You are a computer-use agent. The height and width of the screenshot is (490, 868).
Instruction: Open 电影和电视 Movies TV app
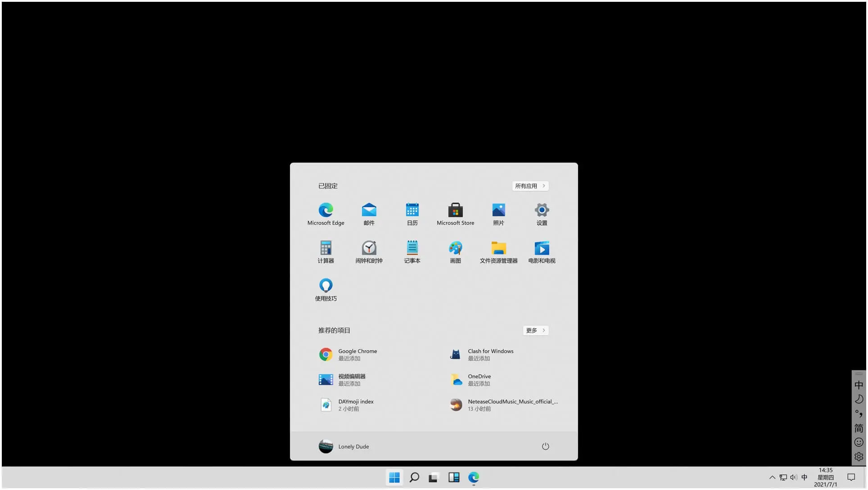coord(541,248)
